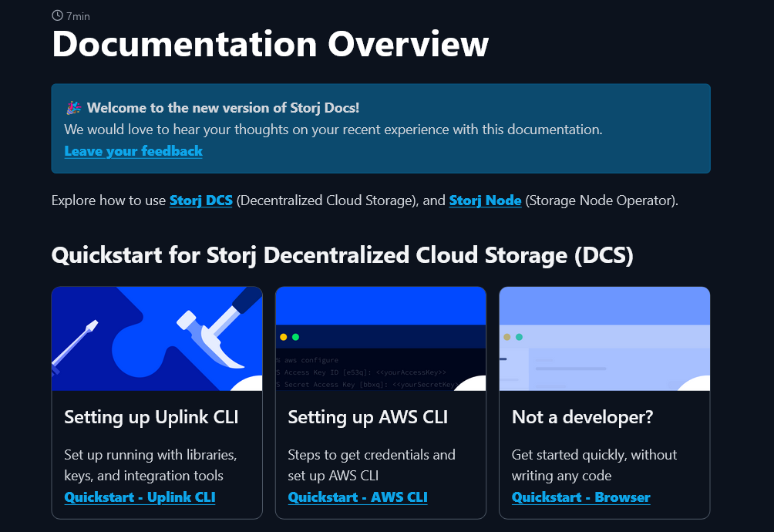The width and height of the screenshot is (774, 532).
Task: Click 'We would love to hear your thoughts' text
Action: (333, 130)
